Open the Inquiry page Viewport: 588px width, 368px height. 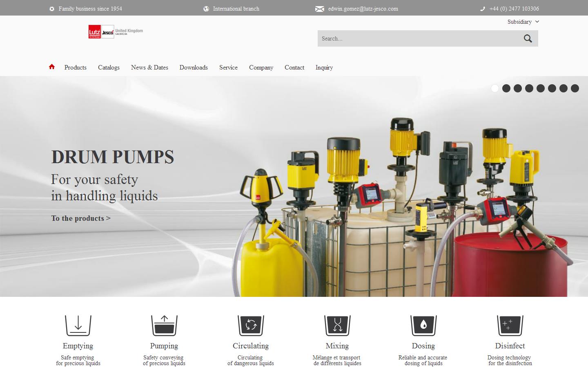[324, 67]
